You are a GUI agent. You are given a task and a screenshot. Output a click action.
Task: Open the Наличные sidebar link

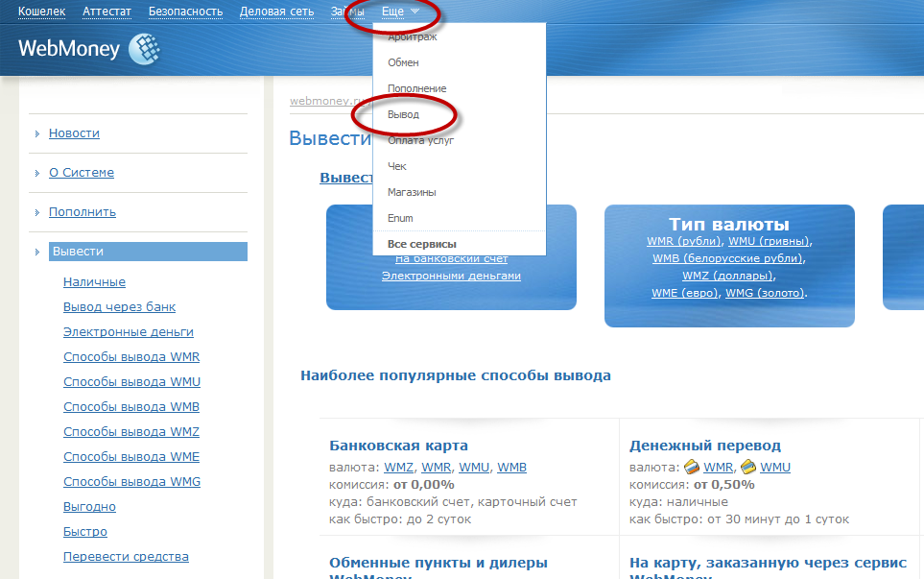pos(94,282)
